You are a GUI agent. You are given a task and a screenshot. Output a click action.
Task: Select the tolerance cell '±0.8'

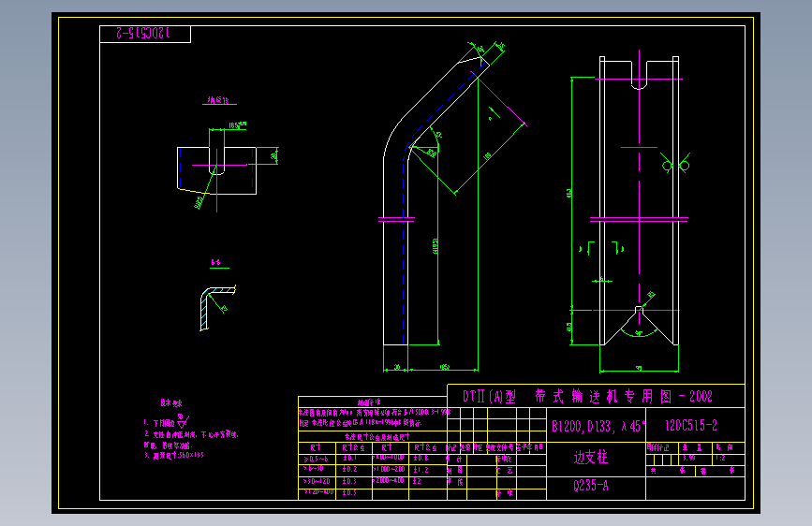click(421, 459)
